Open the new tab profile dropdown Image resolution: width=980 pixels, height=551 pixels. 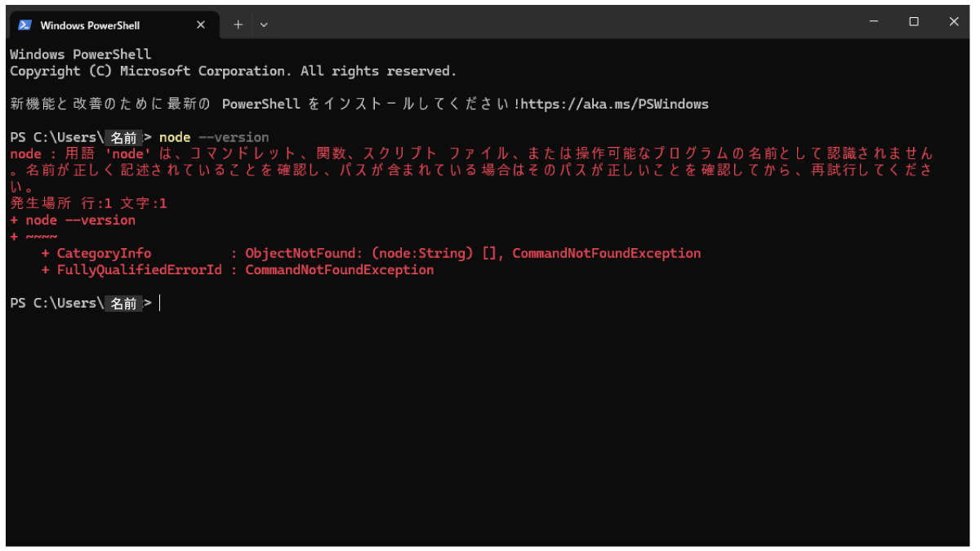coord(264,24)
